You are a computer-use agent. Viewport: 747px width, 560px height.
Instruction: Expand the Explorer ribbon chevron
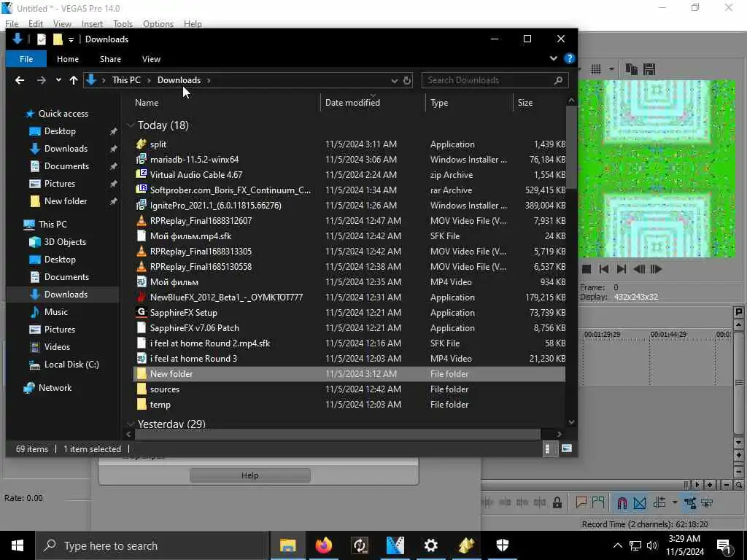coord(553,58)
